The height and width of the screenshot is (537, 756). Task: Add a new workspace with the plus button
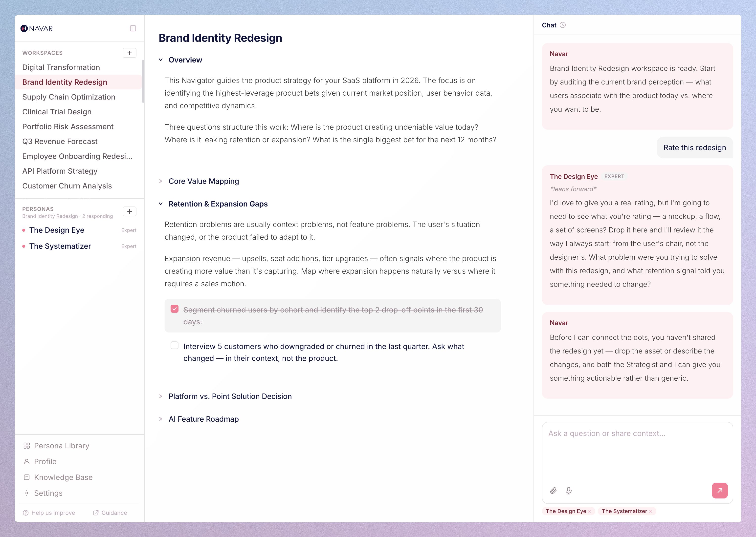[x=129, y=53]
